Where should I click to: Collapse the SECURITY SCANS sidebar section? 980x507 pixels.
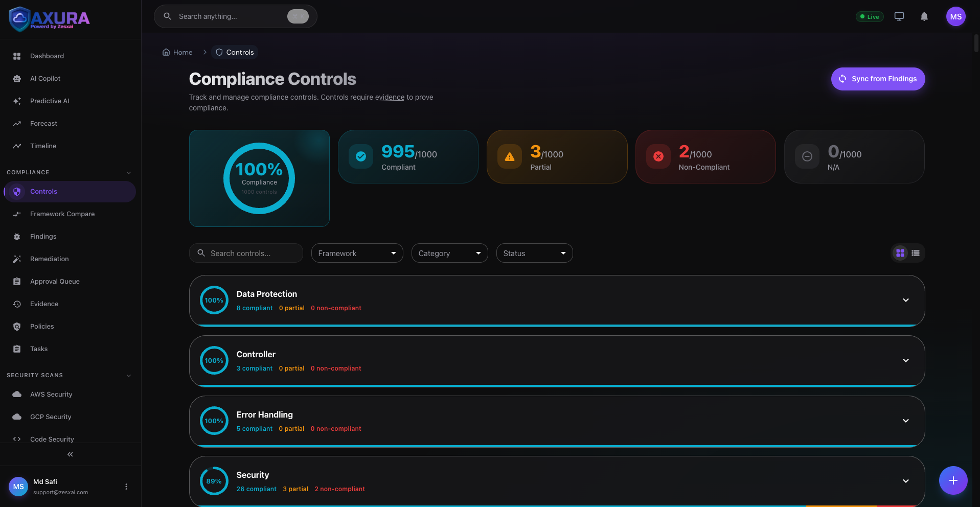(x=129, y=376)
